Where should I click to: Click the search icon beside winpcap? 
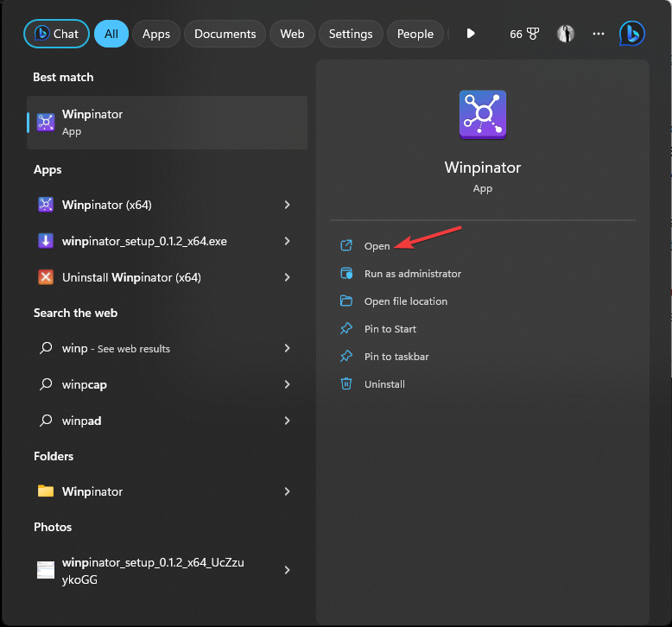pos(46,383)
